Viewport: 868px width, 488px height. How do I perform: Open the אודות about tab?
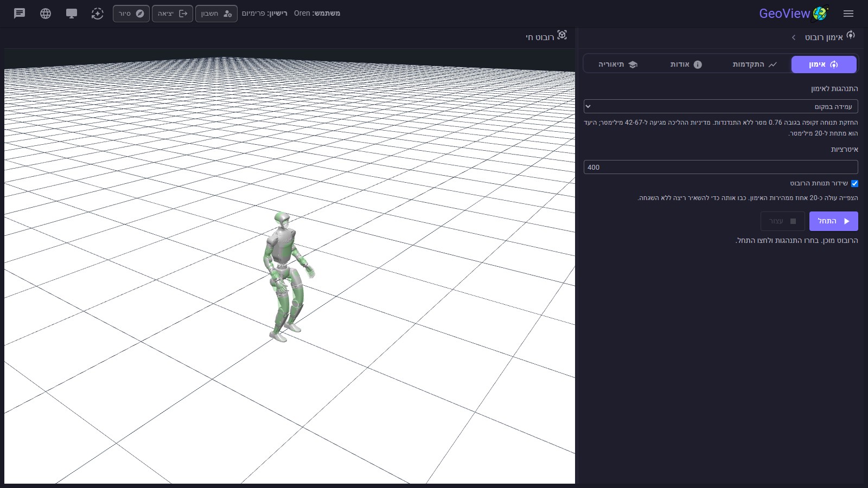[x=686, y=65]
